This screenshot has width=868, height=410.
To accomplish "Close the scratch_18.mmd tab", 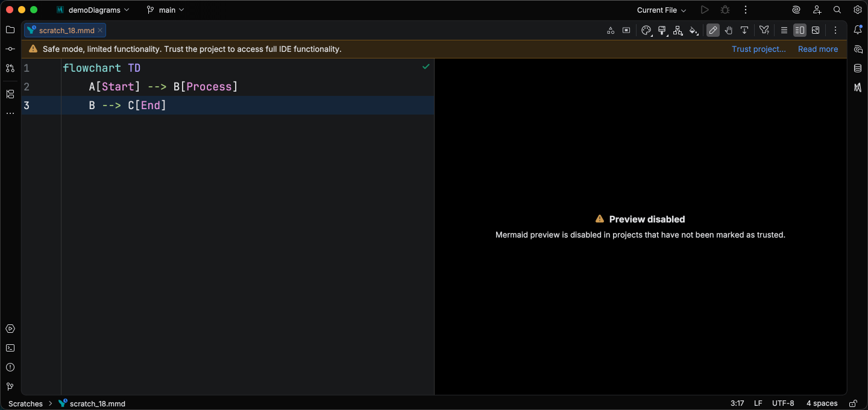I will 100,30.
